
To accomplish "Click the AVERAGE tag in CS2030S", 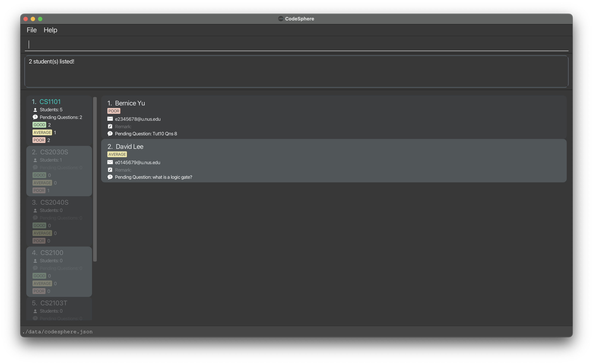I will tap(42, 183).
